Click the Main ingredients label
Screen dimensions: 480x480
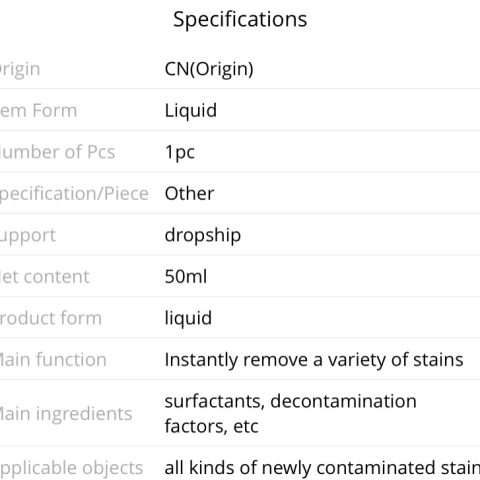coord(66,414)
